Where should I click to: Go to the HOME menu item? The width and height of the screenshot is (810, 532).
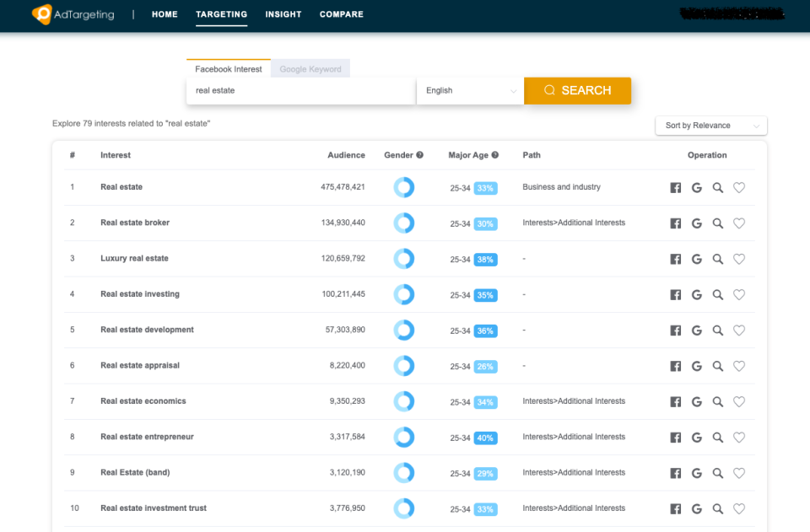tap(165, 14)
